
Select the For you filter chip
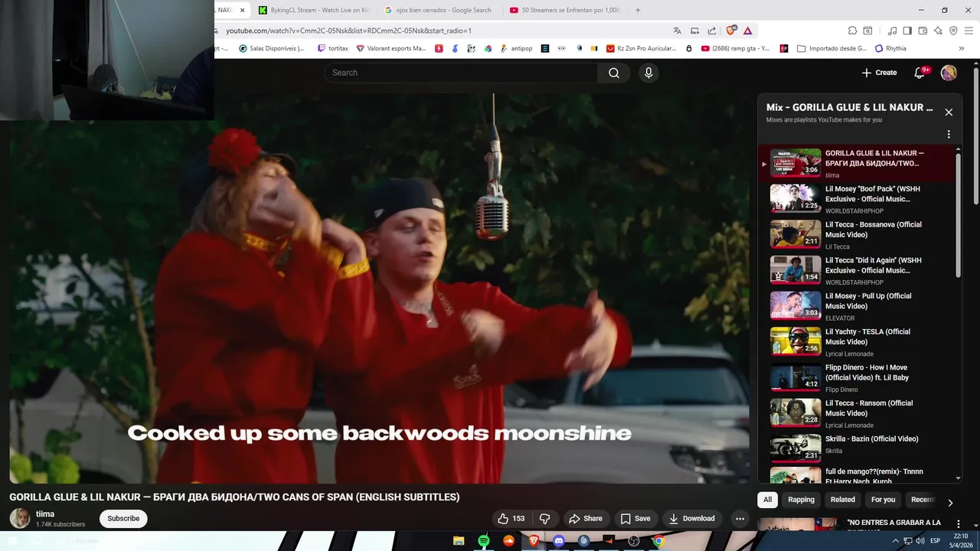[x=883, y=500]
